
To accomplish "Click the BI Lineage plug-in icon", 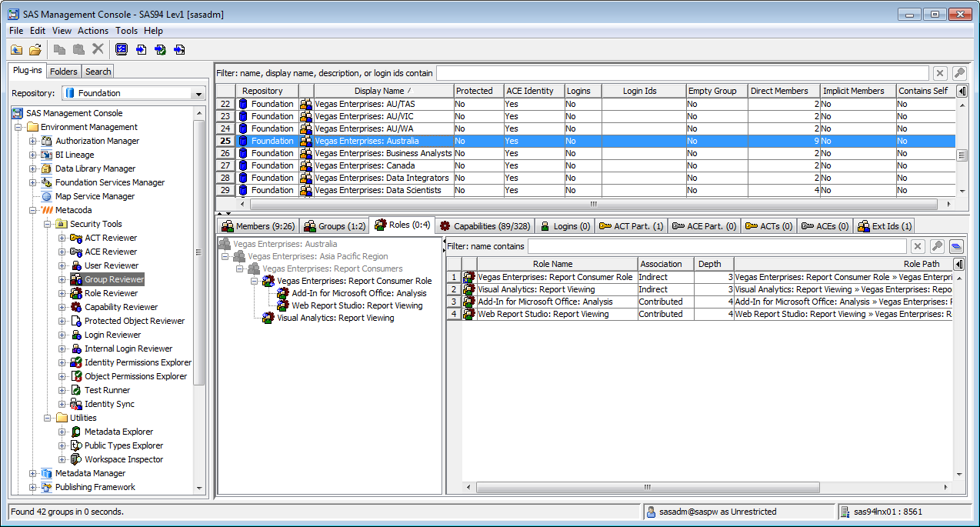I will point(46,155).
